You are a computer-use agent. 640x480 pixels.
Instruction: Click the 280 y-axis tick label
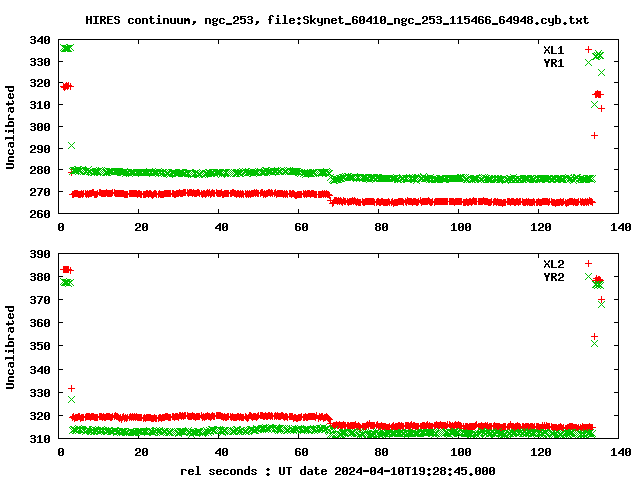click(x=40, y=170)
